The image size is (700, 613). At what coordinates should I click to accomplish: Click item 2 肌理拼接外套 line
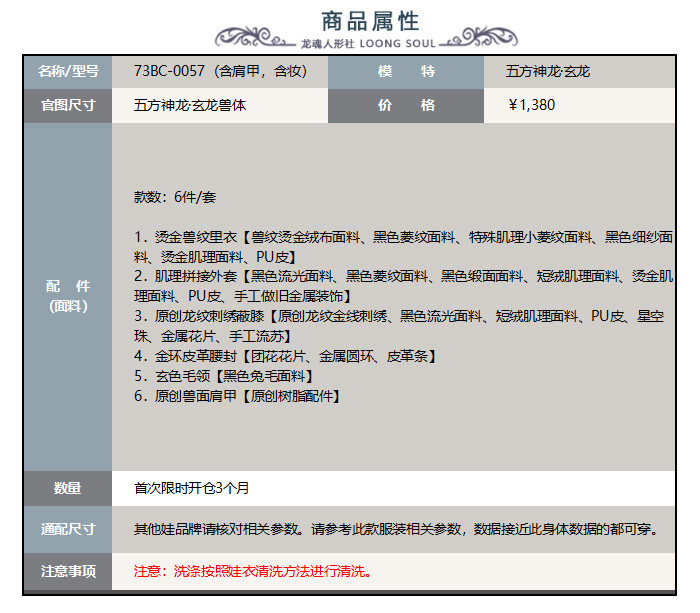click(x=403, y=286)
